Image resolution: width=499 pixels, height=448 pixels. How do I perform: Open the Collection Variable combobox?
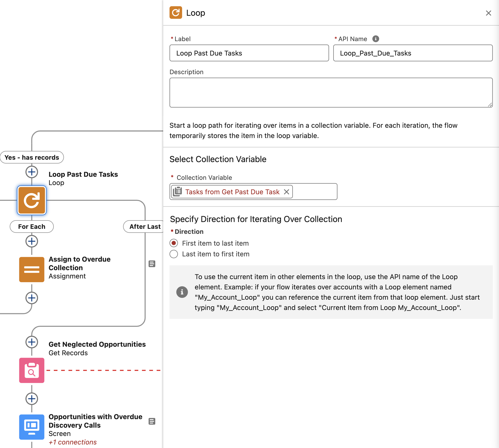(253, 191)
